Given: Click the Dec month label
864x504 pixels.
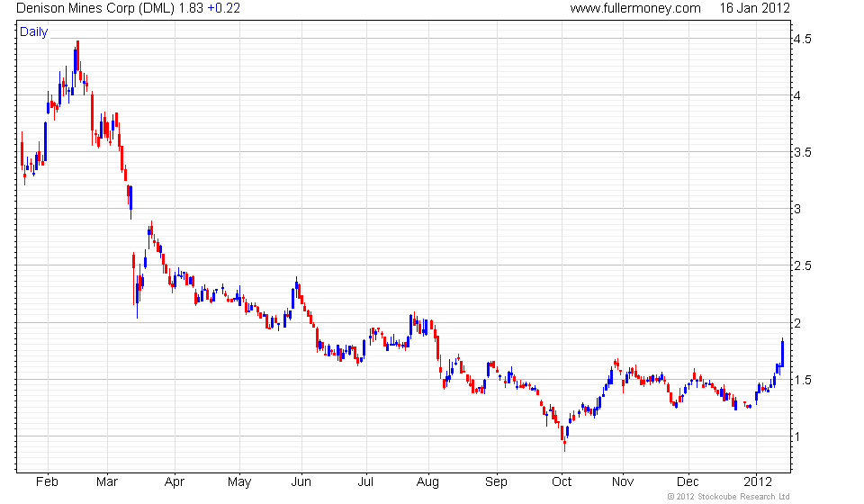Looking at the screenshot, I should pos(688,482).
